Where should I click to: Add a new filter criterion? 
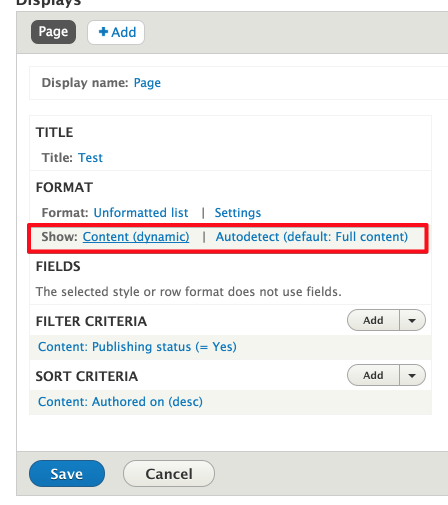pyautogui.click(x=373, y=320)
